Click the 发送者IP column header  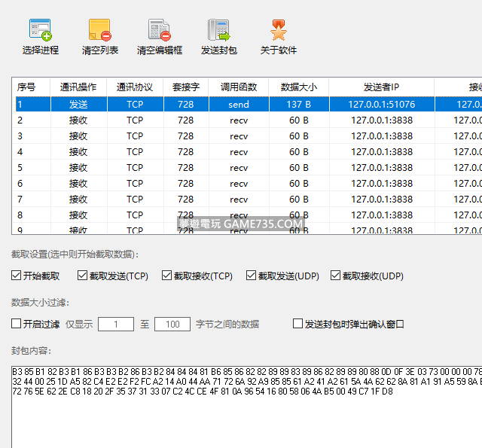coord(381,87)
